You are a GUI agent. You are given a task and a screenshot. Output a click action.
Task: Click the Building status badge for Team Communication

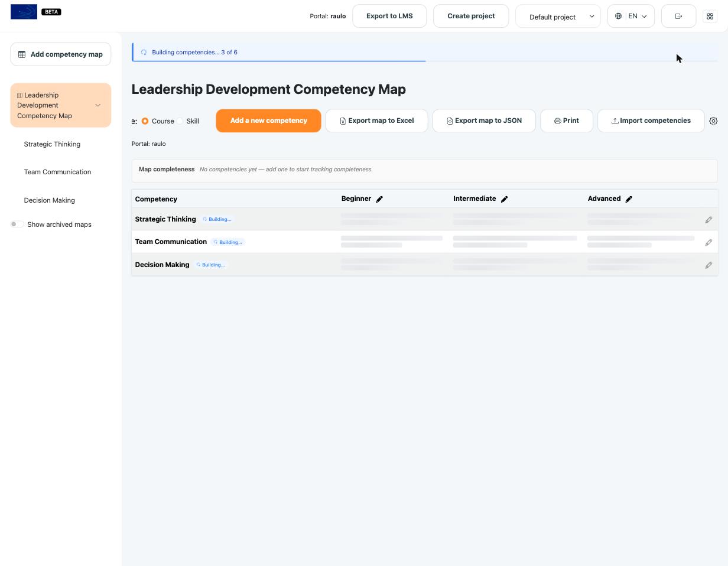pos(227,242)
